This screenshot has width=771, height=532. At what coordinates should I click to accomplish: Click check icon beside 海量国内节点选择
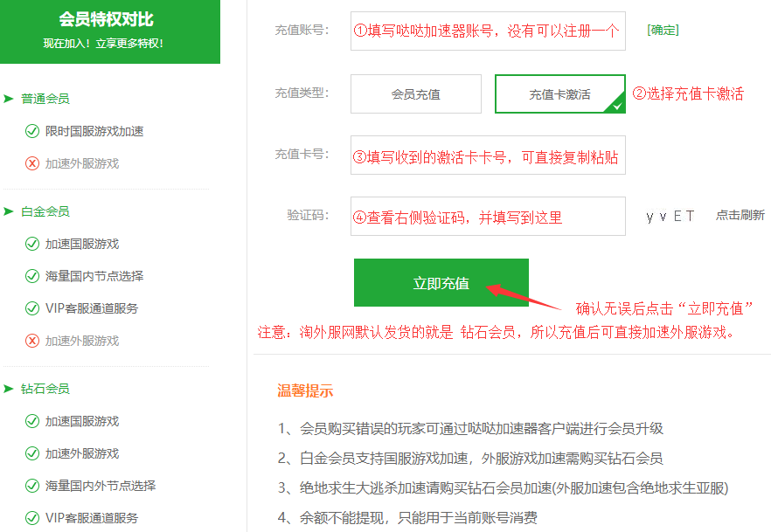32,276
